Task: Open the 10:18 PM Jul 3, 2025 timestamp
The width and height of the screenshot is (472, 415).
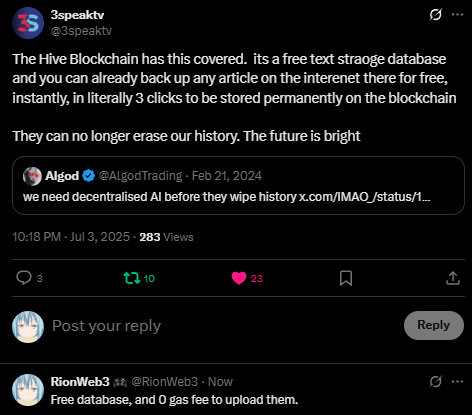Action: [71, 237]
